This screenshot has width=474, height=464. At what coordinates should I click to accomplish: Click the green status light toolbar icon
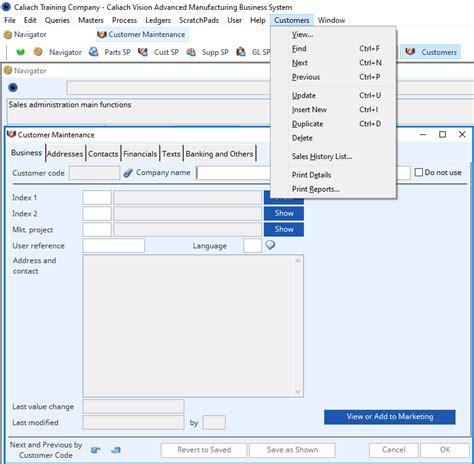21,52
